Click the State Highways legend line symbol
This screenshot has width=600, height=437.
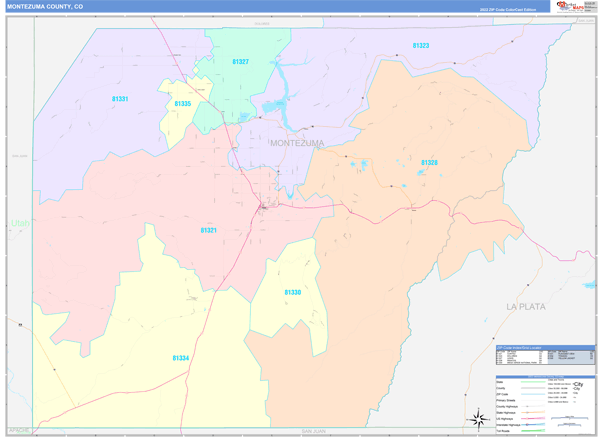(536, 410)
